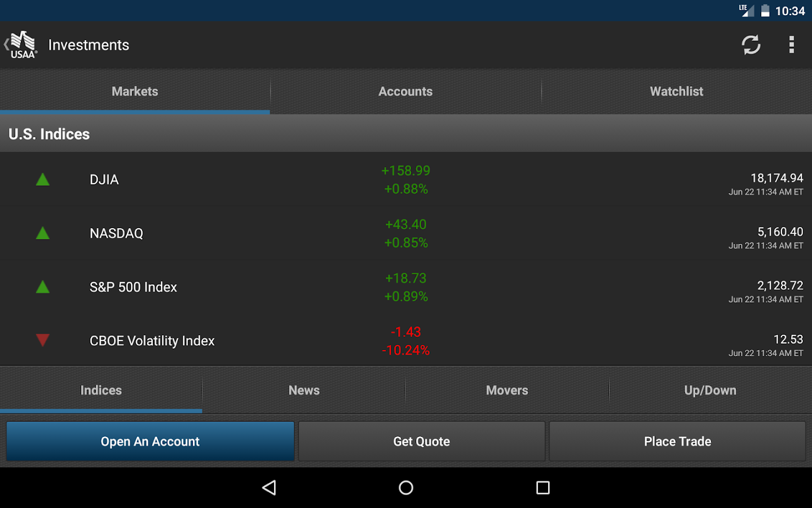Open the NASDAQ index row
The height and width of the screenshot is (508, 812).
406,233
